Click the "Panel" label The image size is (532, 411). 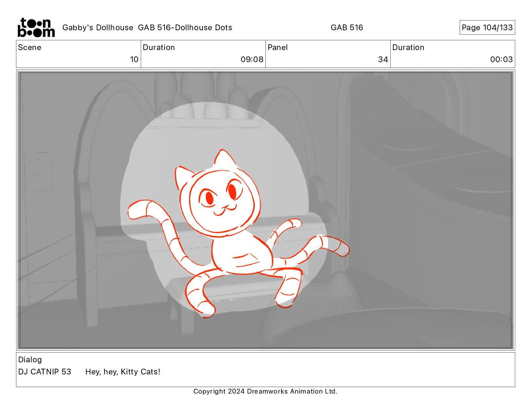tap(278, 47)
